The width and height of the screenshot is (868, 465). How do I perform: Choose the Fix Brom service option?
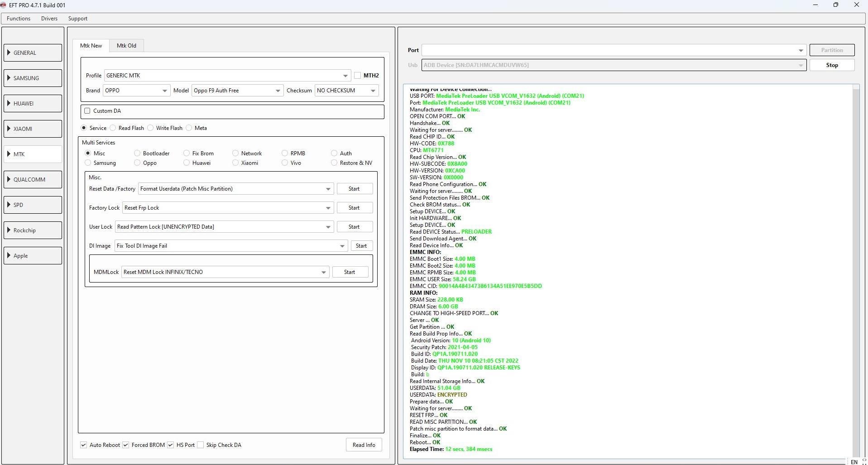click(x=187, y=153)
